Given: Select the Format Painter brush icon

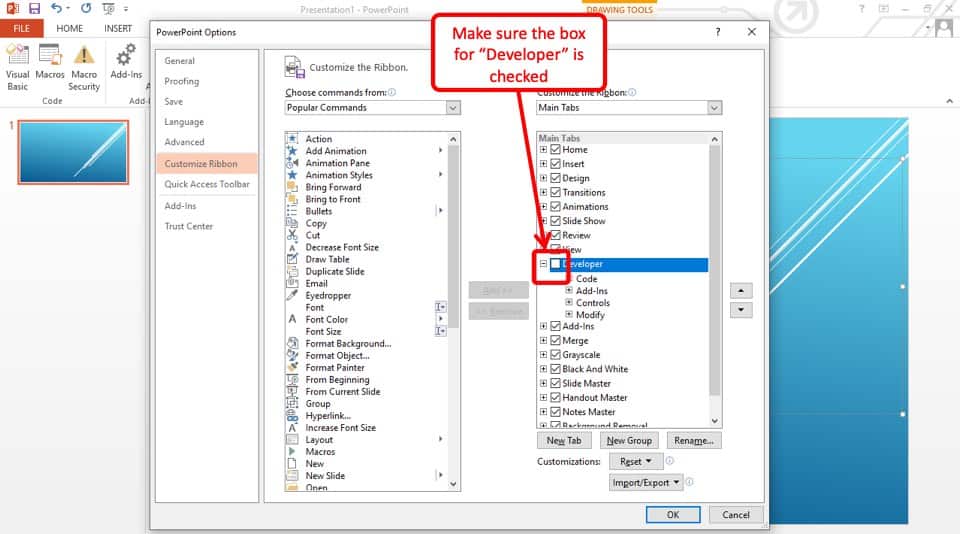Looking at the screenshot, I should click(292, 367).
